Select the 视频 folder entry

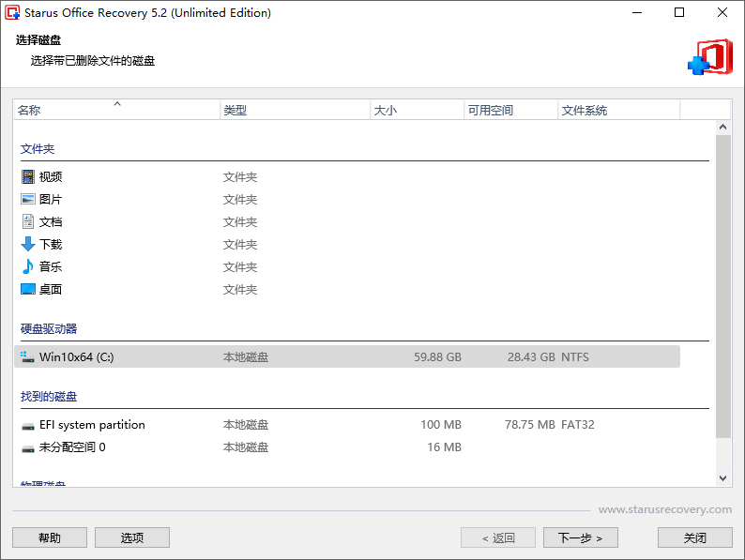point(347,176)
